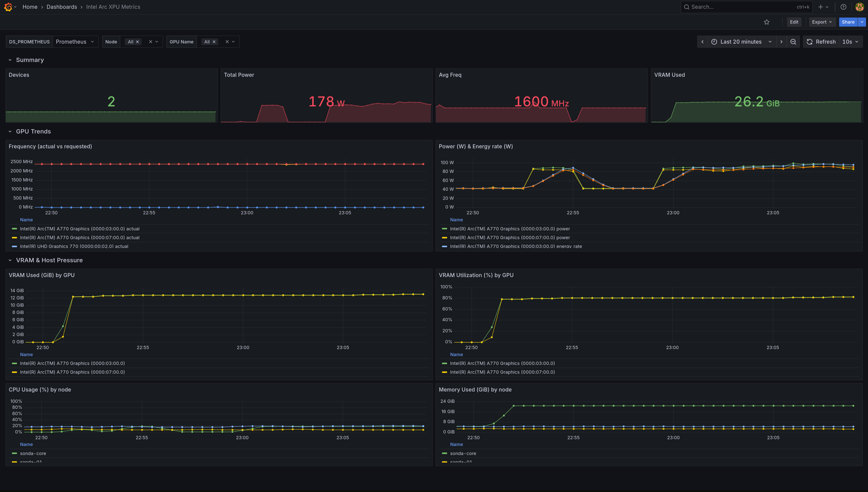Collapse the Summary section
The height and width of the screenshot is (492, 868).
coord(10,60)
